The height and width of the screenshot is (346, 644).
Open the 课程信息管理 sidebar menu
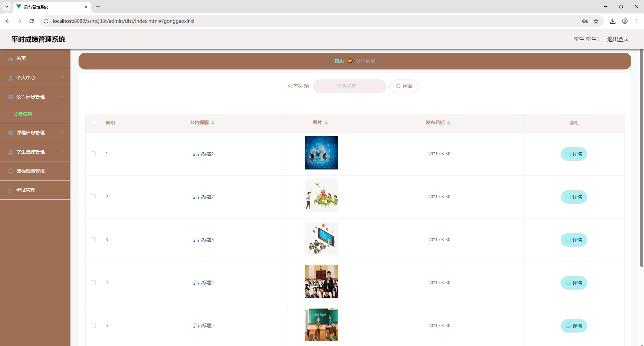tap(35, 133)
